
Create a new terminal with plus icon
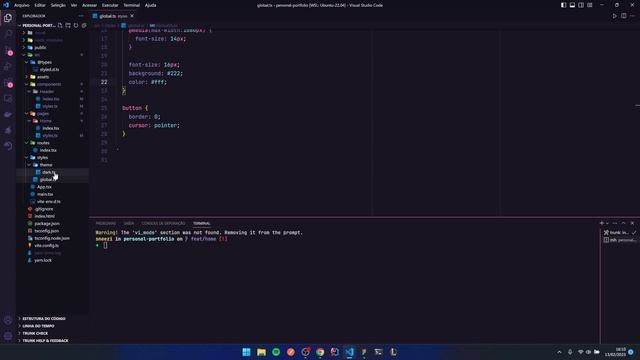tap(602, 223)
